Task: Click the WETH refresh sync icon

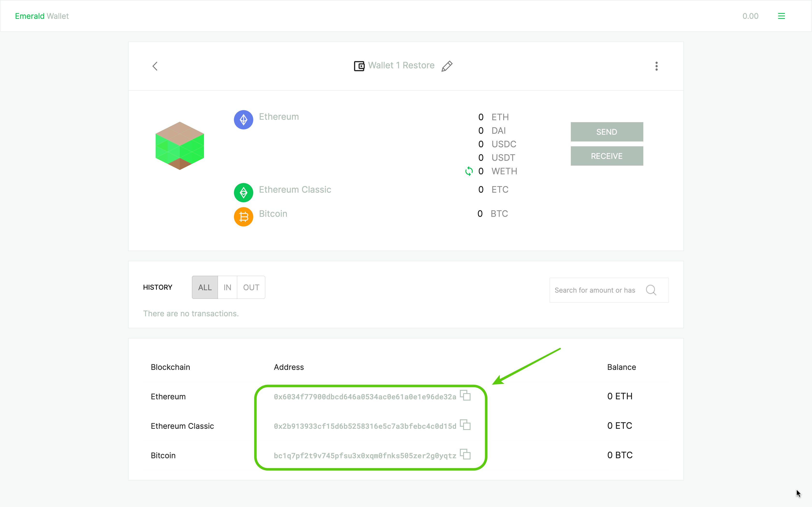Action: click(x=469, y=171)
